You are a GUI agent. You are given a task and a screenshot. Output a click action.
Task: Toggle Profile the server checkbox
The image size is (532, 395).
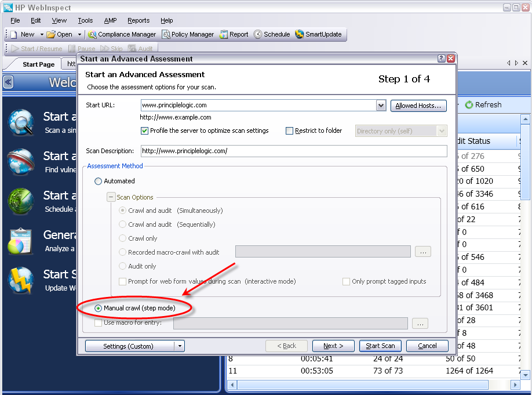[x=144, y=131]
